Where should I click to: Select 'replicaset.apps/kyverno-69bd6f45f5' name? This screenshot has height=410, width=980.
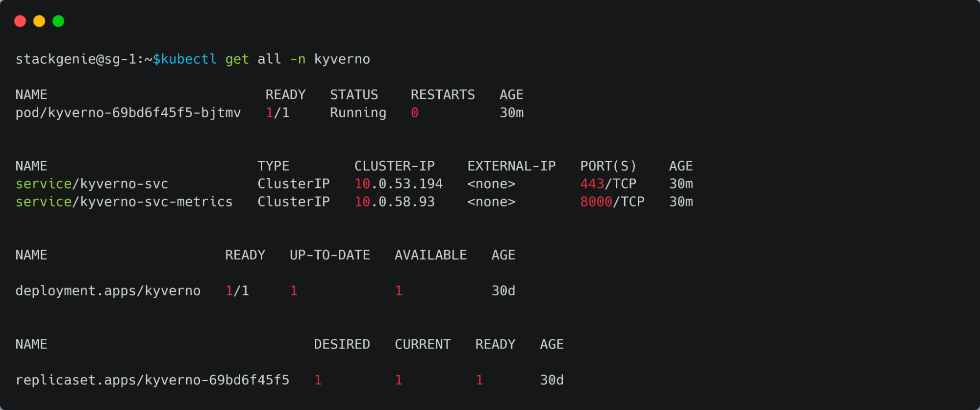[x=152, y=380]
